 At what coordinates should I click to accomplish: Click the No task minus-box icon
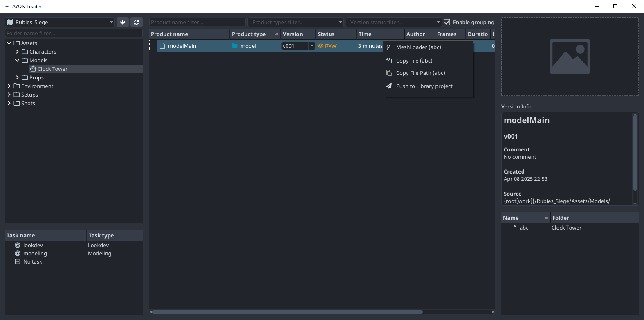pyautogui.click(x=18, y=261)
